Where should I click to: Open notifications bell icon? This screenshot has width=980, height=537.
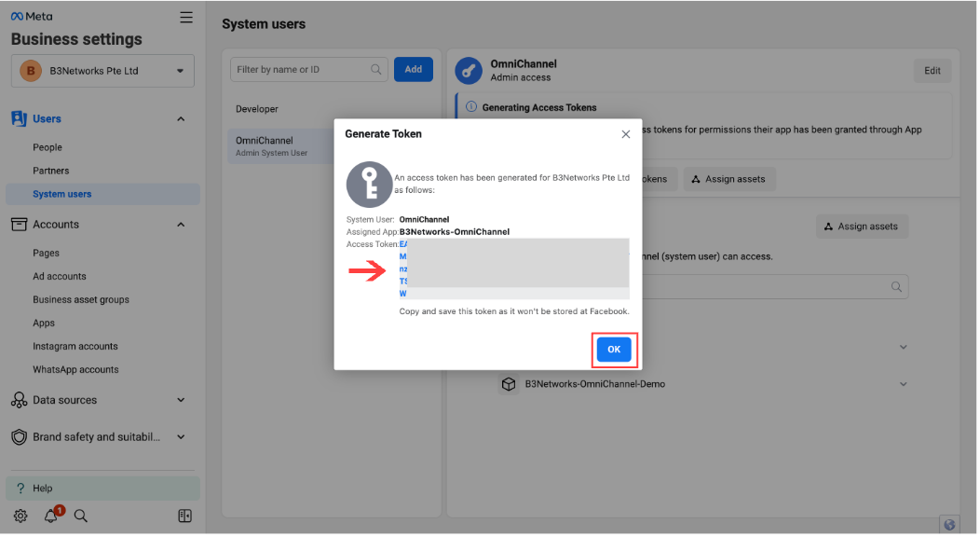[x=51, y=516]
